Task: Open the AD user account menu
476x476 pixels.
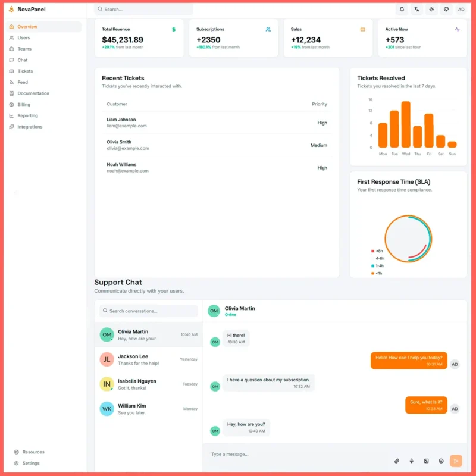Action: (461, 10)
